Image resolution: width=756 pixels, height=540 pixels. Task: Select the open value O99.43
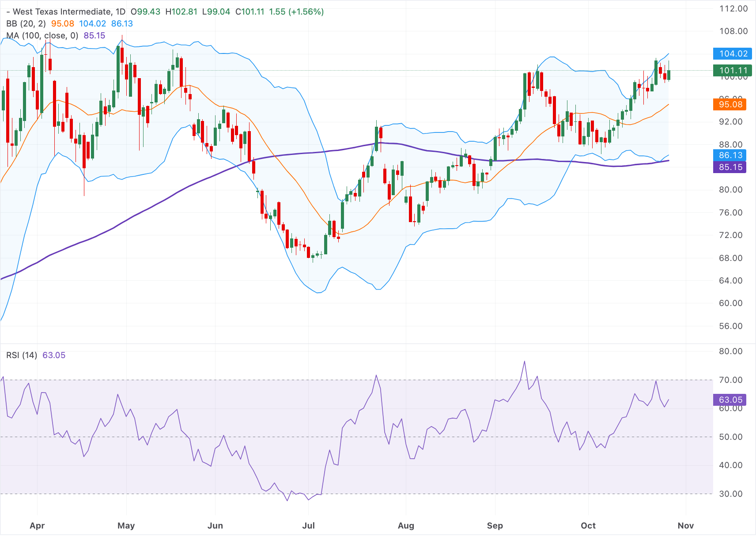[145, 12]
